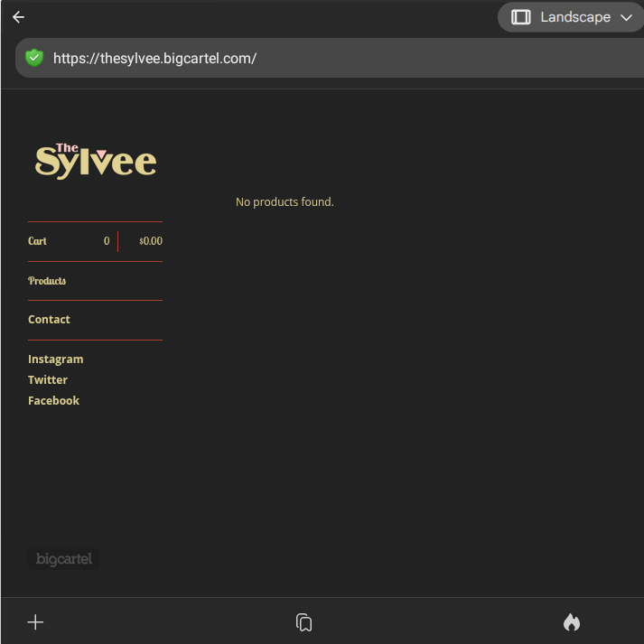Image resolution: width=644 pixels, height=644 pixels.
Task: Open the Contact page
Action: click(49, 320)
